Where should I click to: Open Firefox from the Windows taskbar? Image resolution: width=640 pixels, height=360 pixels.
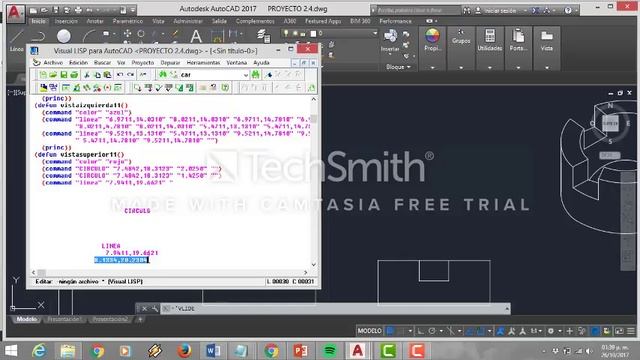[184, 350]
